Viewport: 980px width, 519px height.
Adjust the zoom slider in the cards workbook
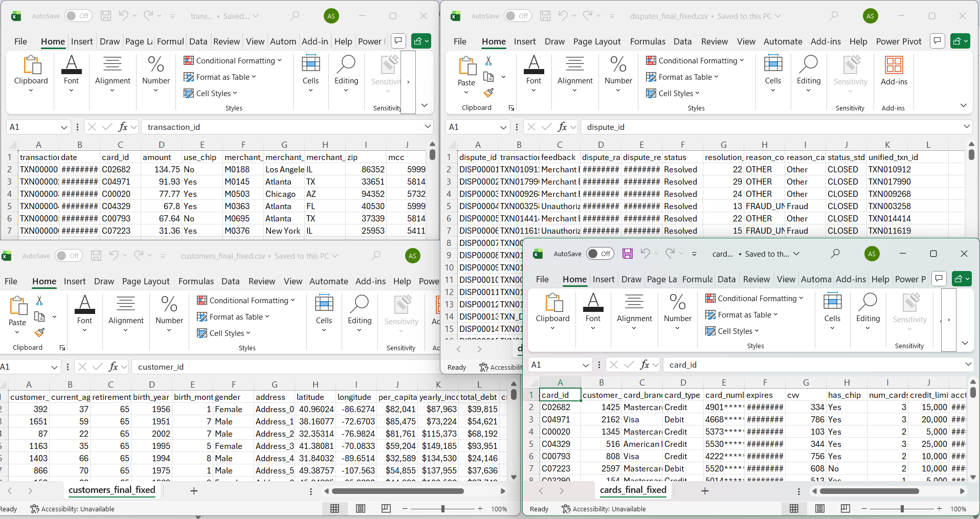(902, 508)
